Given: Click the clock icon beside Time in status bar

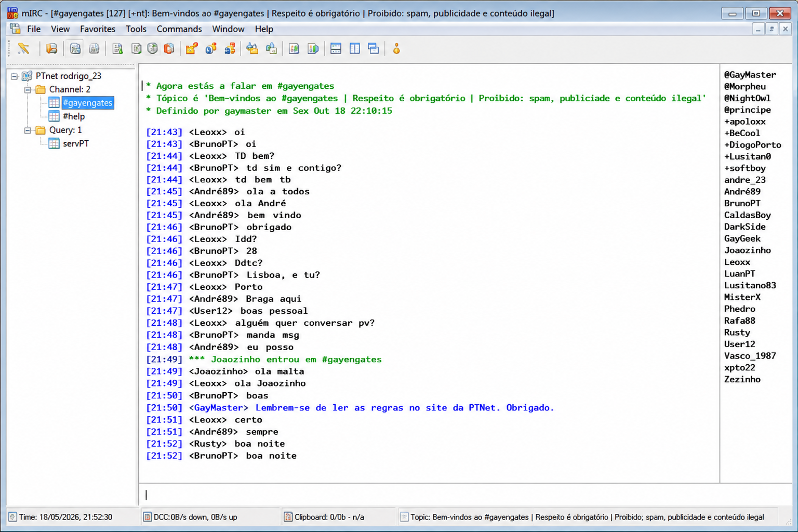Looking at the screenshot, I should (12, 517).
